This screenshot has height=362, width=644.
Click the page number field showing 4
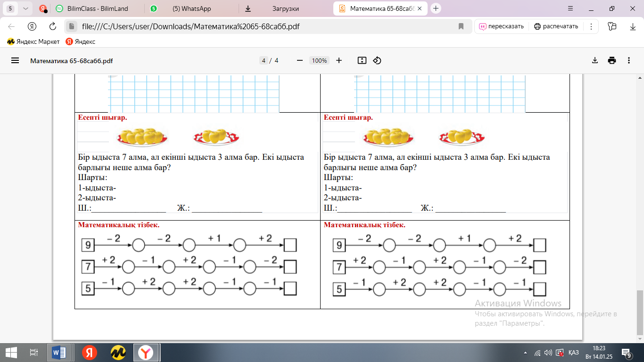264,60
